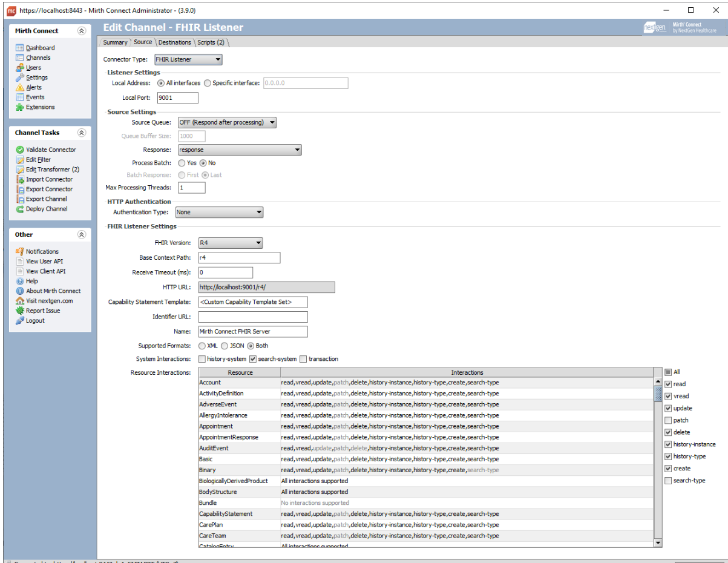Uncheck the search-system checkbox
728x563 pixels.
coord(254,359)
